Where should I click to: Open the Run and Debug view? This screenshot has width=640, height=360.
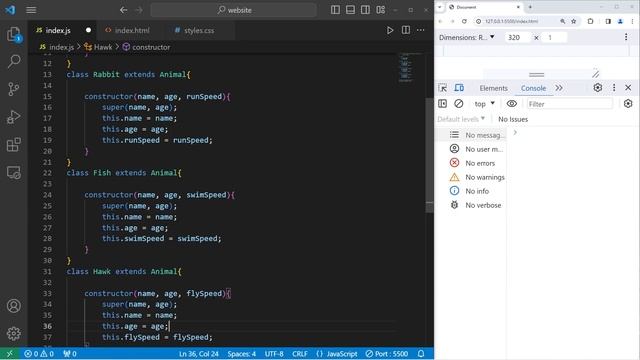coord(13,117)
